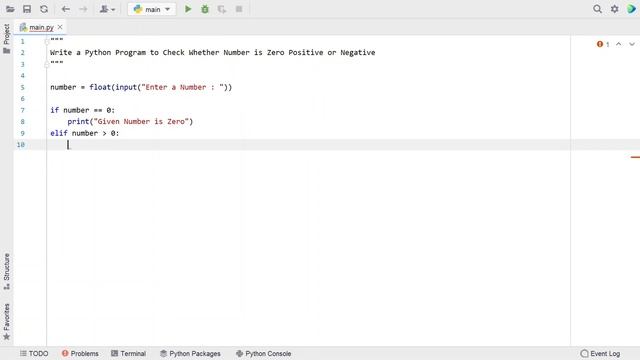Image resolution: width=640 pixels, height=360 pixels.
Task: Click fold end marker on line 3
Action: 47,64
